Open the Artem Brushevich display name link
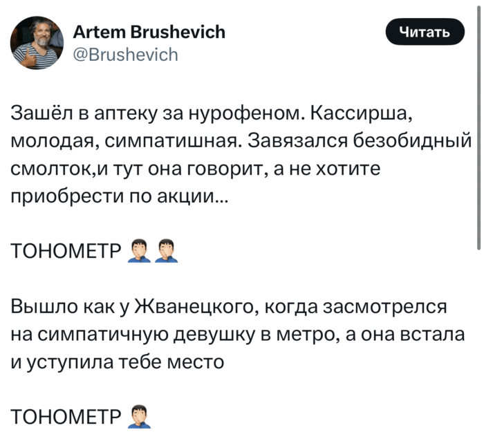The height and width of the screenshot is (448, 484). pyautogui.click(x=149, y=32)
